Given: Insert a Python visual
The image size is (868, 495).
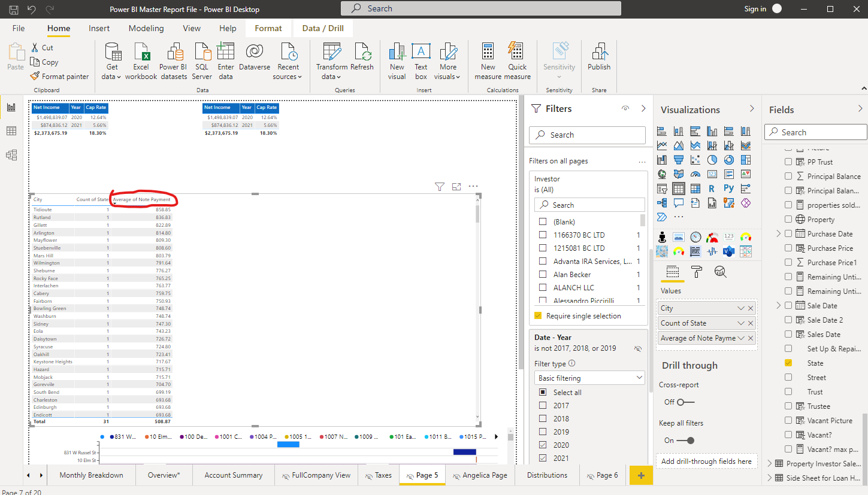Looking at the screenshot, I should 728,189.
